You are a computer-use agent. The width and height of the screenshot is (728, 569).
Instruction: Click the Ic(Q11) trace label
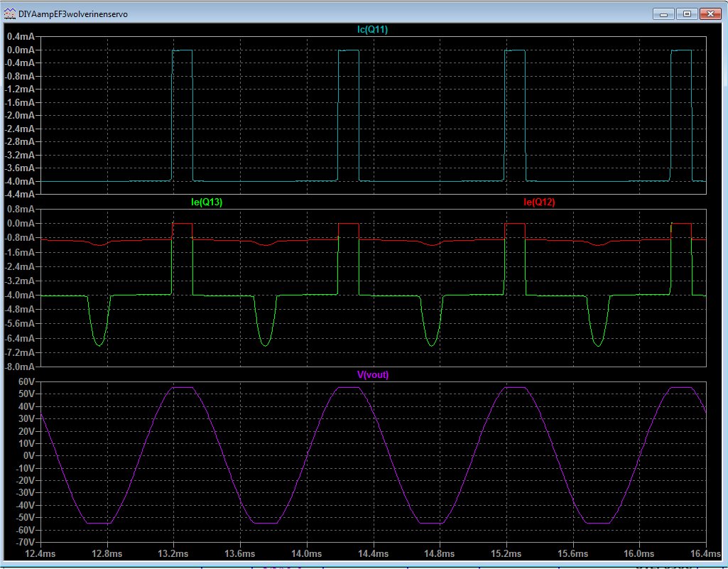[x=372, y=30]
